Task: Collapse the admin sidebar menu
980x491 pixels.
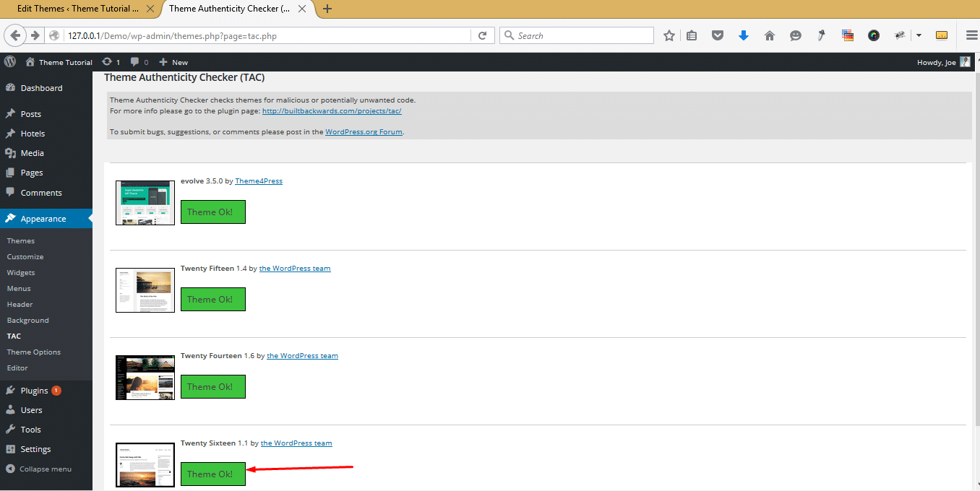Action: click(39, 469)
